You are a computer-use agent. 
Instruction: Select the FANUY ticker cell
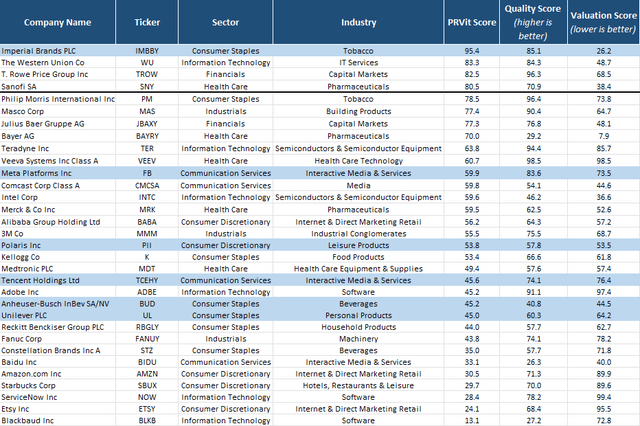[147, 339]
